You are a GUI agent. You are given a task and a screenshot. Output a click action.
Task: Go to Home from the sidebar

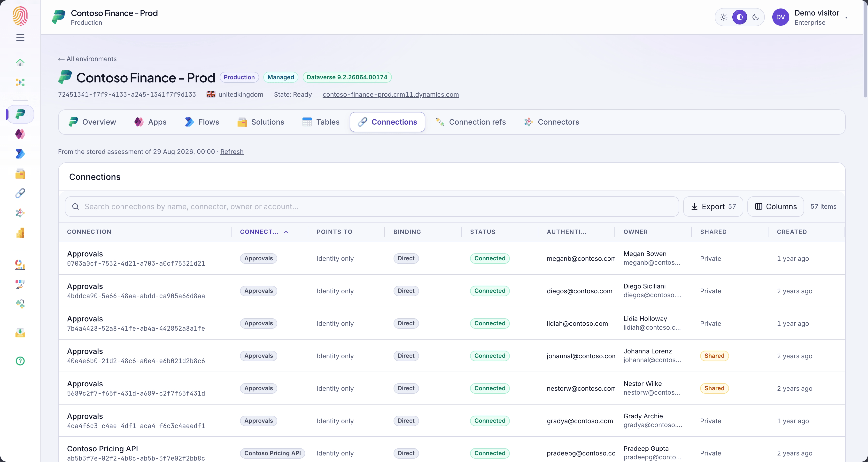(20, 62)
